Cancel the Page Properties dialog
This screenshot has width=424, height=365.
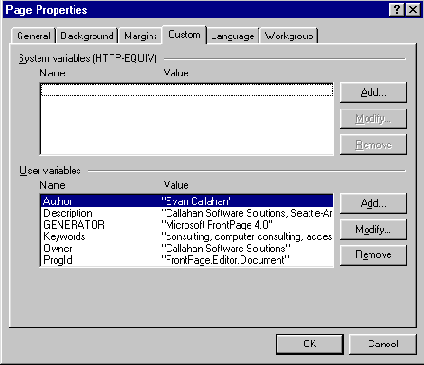pyautogui.click(x=383, y=344)
